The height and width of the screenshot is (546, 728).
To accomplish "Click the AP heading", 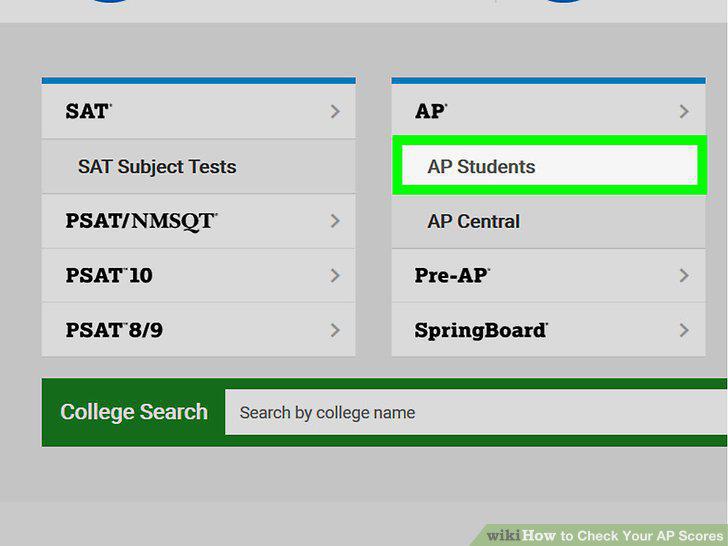I will [431, 111].
